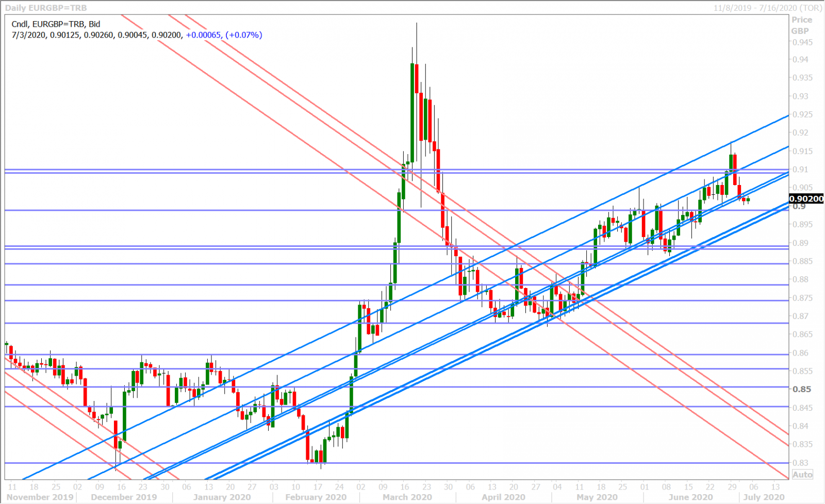The image size is (825, 504).
Task: Click the July 2020 month label
Action: 764,497
